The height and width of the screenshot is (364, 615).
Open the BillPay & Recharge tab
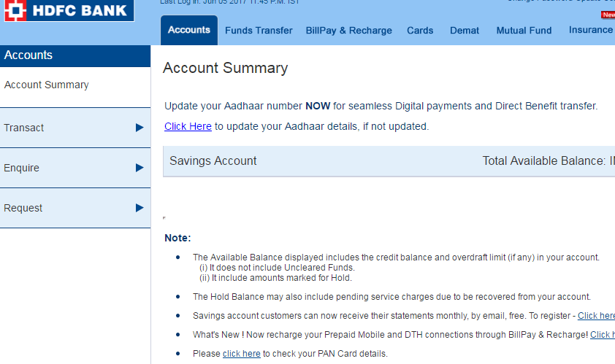(x=349, y=31)
